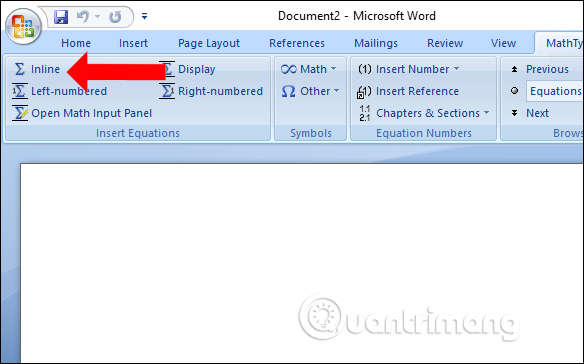Click the Display equation sigma icon
Viewport: 584px width, 364px height.
tap(168, 69)
